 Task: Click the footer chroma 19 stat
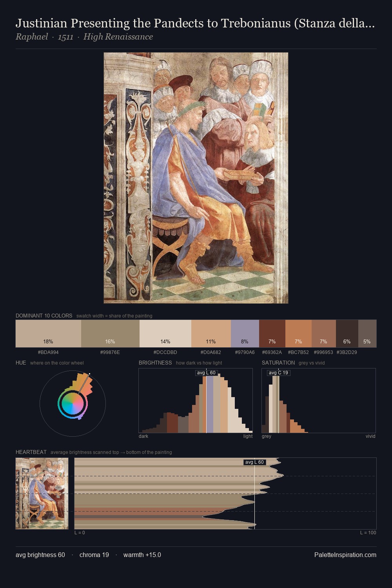click(x=94, y=555)
